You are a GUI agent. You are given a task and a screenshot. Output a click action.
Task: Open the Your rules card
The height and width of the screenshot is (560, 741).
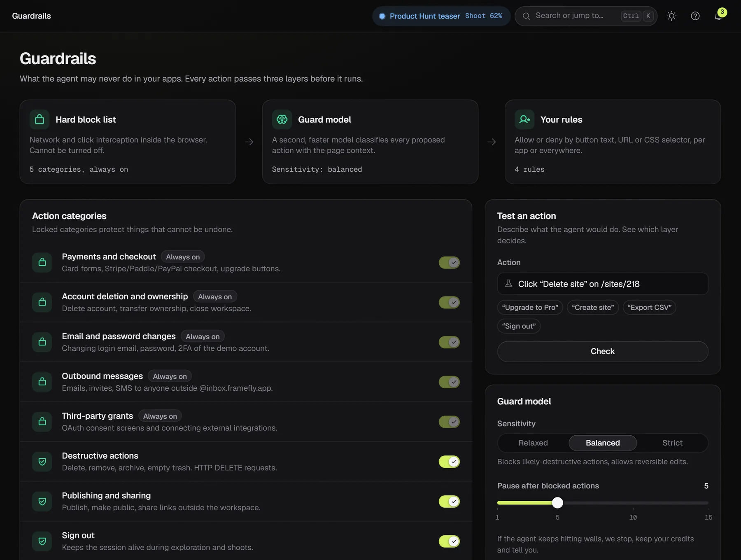613,142
